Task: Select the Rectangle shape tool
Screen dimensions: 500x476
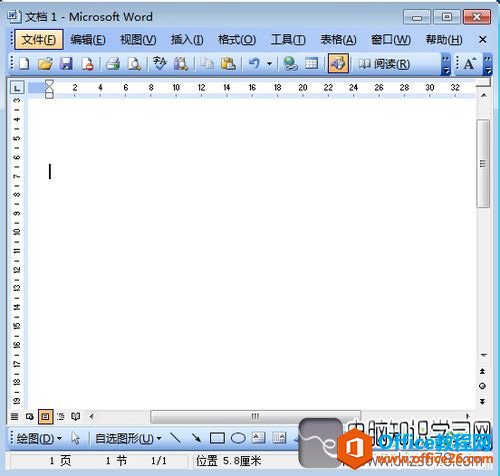Action: pyautogui.click(x=217, y=438)
